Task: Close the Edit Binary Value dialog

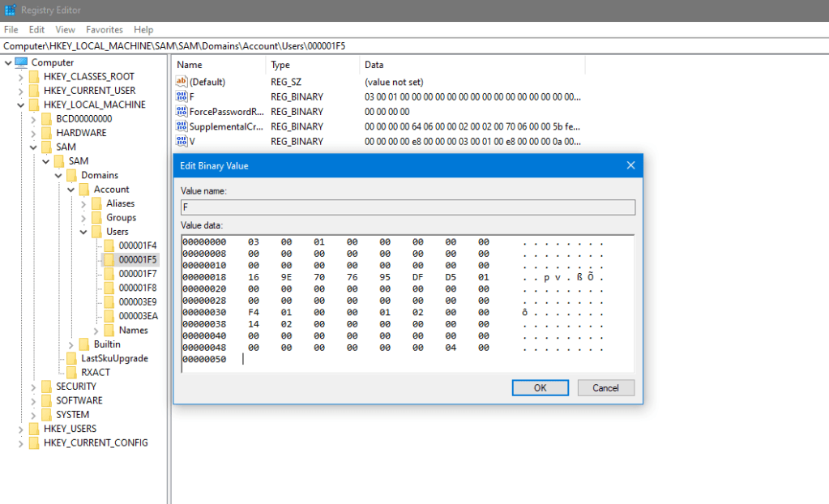Action: click(x=630, y=165)
